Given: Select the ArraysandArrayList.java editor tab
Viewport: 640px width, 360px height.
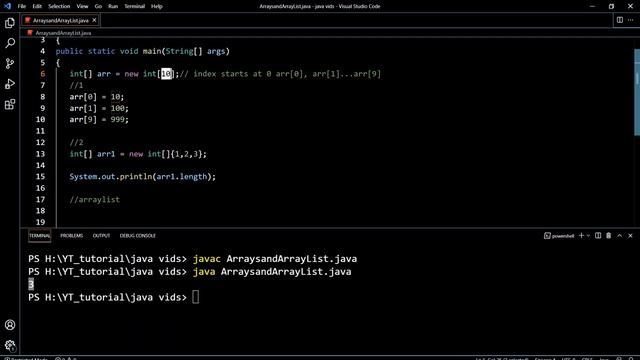Looking at the screenshot, I should pyautogui.click(x=60, y=20).
